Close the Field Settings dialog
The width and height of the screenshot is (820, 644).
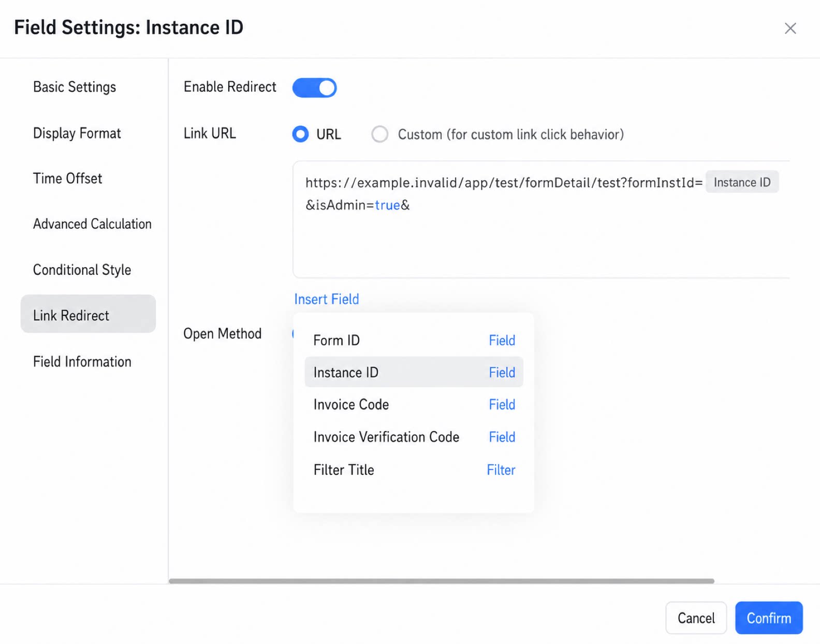coord(790,28)
